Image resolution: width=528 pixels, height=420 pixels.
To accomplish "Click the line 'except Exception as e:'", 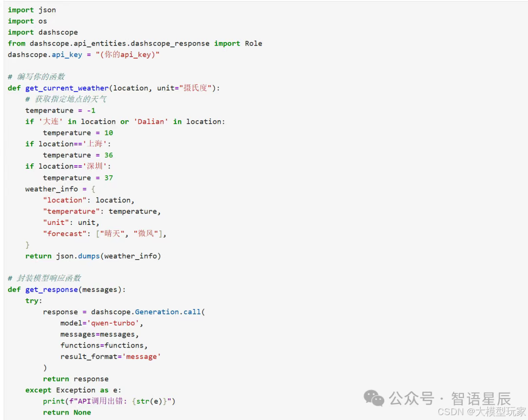I will 73,390.
